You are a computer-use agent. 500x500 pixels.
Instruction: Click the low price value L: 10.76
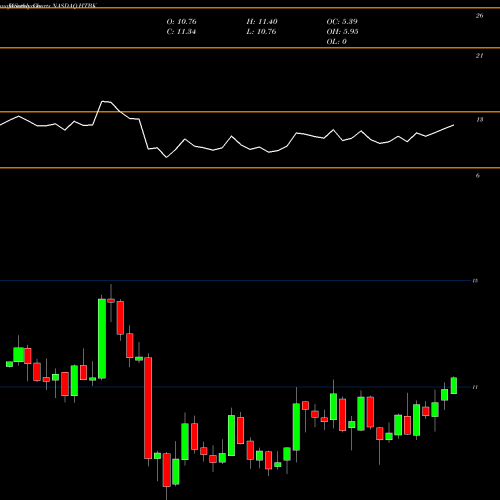pos(261,32)
